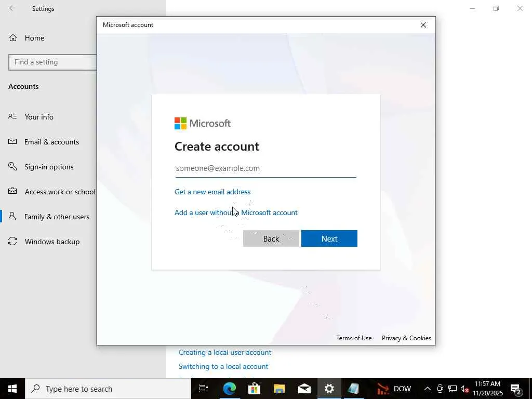Image resolution: width=532 pixels, height=399 pixels.
Task: Open the notification center icon
Action: 515,389
